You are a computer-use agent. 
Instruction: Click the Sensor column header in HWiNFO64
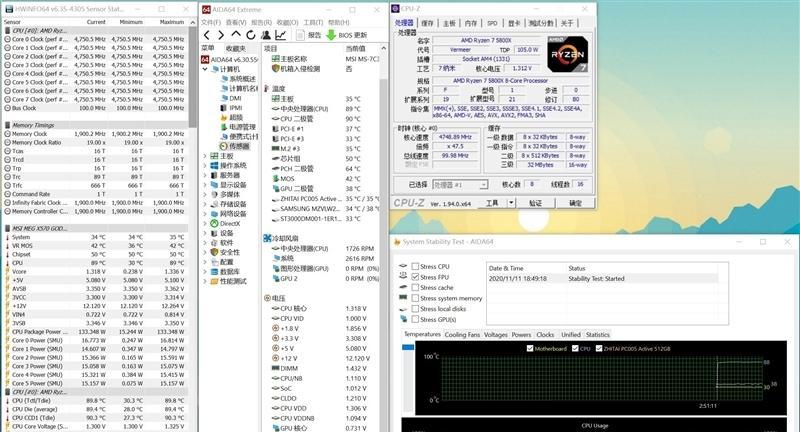12,22
